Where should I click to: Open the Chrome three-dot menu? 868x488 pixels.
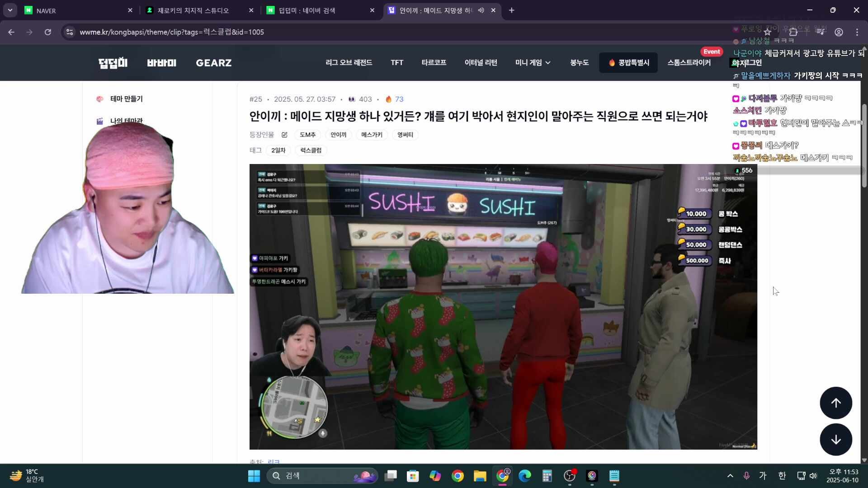pos(857,32)
